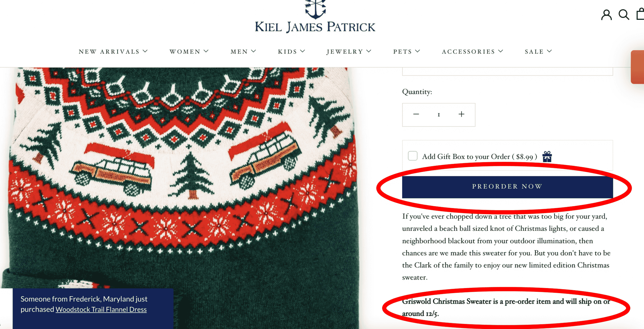Open the Pets menu
This screenshot has width=644, height=329.
(x=407, y=52)
